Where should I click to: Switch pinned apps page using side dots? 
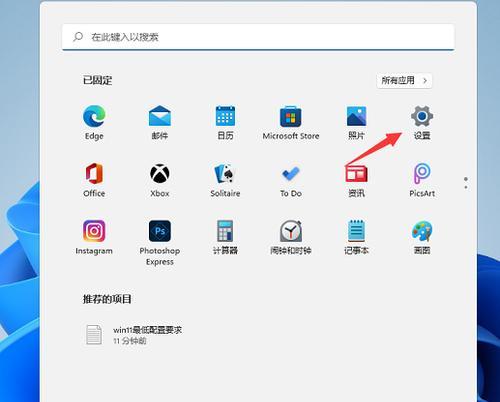(x=466, y=183)
